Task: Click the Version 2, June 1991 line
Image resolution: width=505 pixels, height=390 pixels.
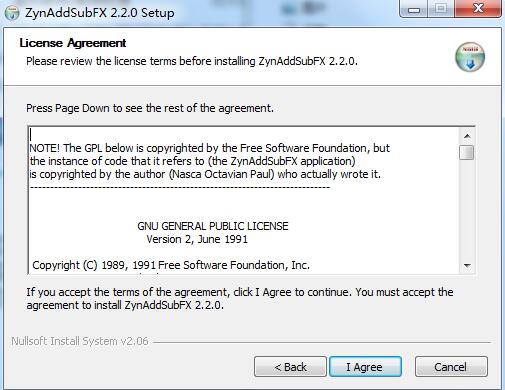Action: [197, 239]
